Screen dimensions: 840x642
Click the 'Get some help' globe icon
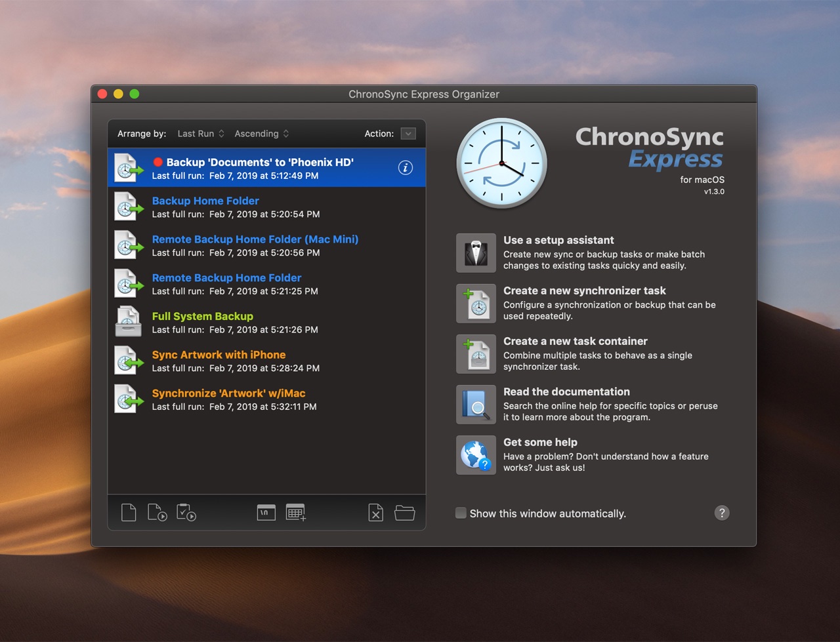(476, 455)
